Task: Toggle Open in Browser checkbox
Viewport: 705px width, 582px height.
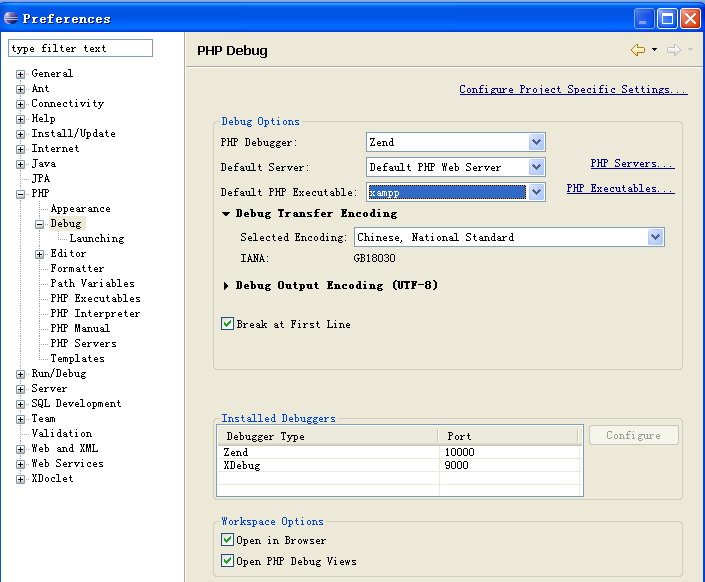Action: pos(228,539)
